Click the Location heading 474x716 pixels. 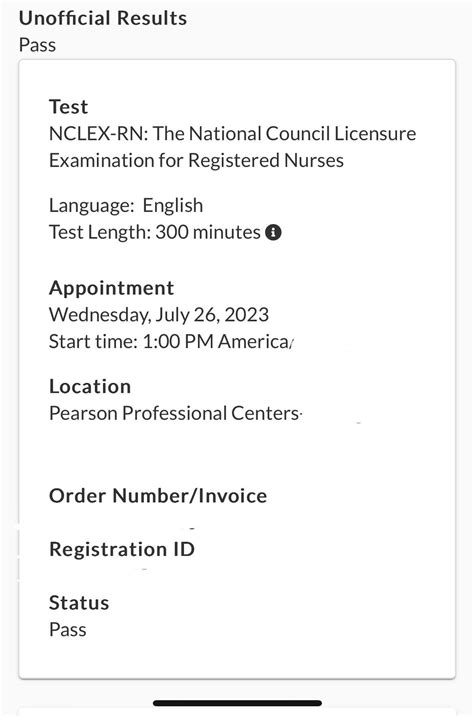point(90,386)
